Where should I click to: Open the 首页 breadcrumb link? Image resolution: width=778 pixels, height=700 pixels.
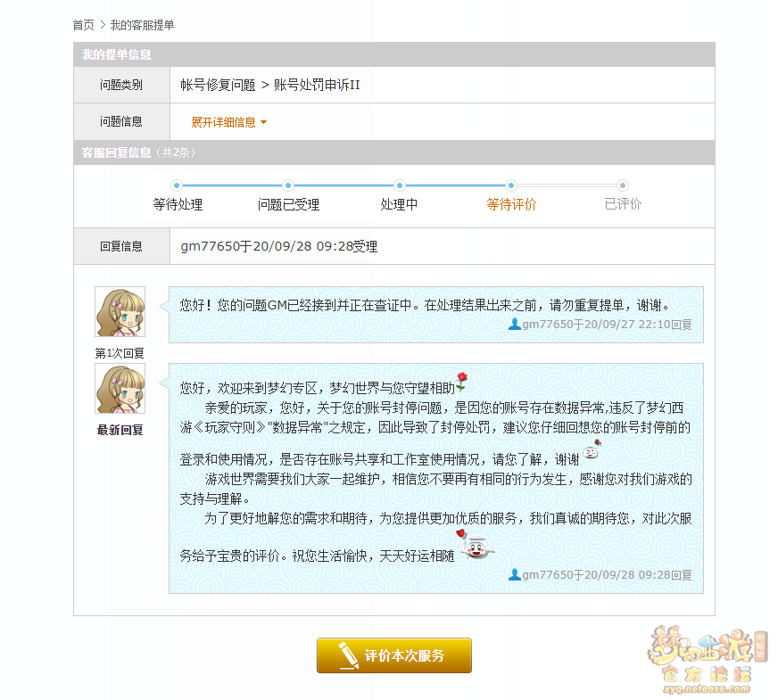(x=83, y=25)
